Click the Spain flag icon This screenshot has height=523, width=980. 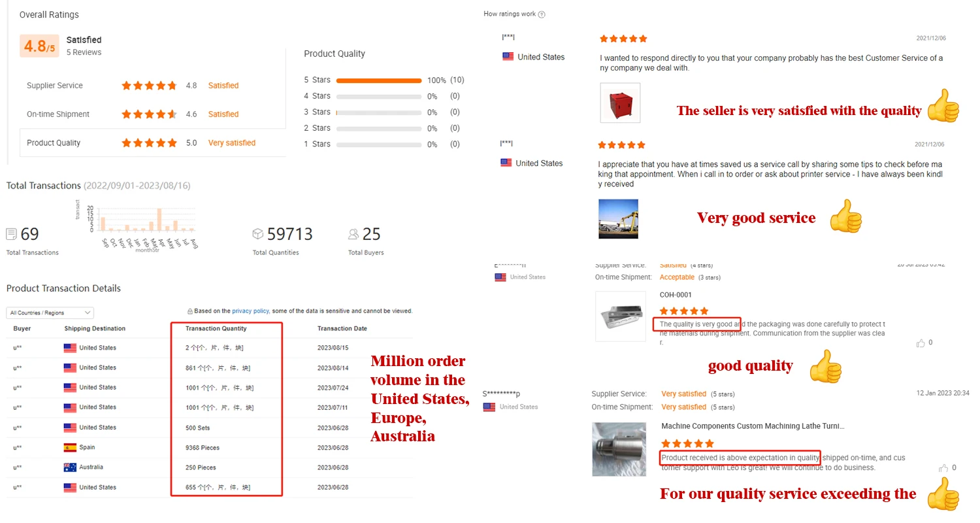click(70, 448)
